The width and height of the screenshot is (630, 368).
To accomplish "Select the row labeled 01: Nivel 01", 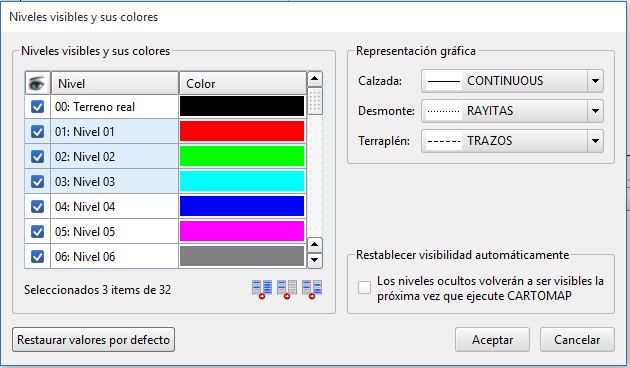I will coord(115,132).
